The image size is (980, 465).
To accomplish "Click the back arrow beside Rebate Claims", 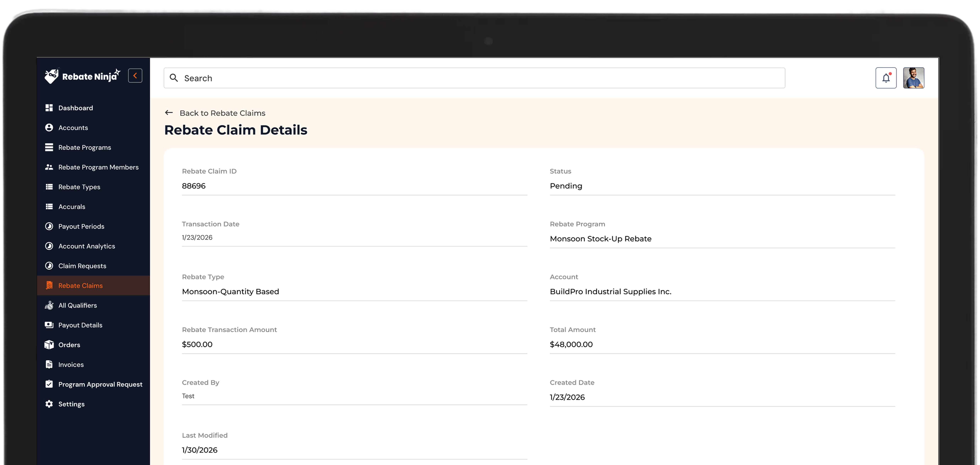I will coord(169,113).
